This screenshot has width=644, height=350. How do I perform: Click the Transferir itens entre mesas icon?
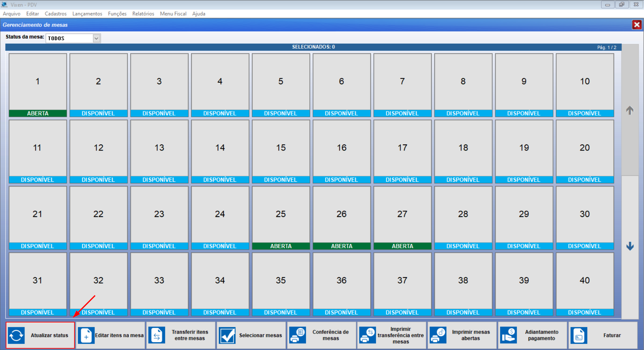(x=157, y=335)
